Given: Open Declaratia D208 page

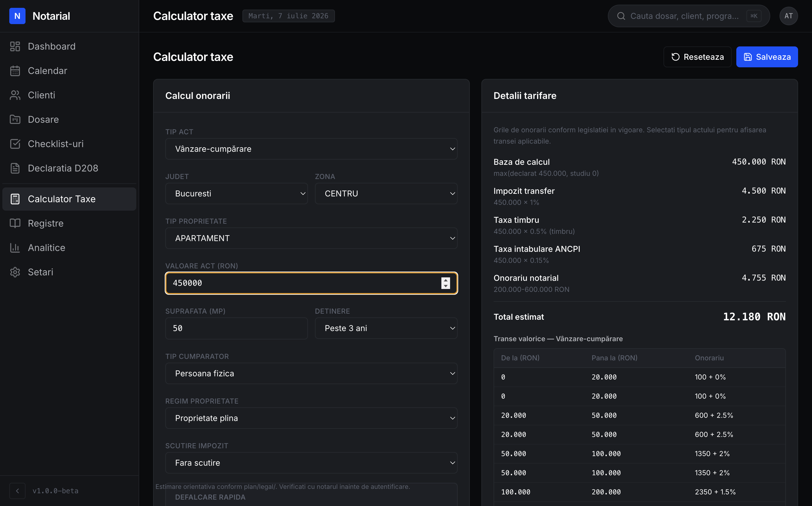Looking at the screenshot, I should tap(69, 168).
